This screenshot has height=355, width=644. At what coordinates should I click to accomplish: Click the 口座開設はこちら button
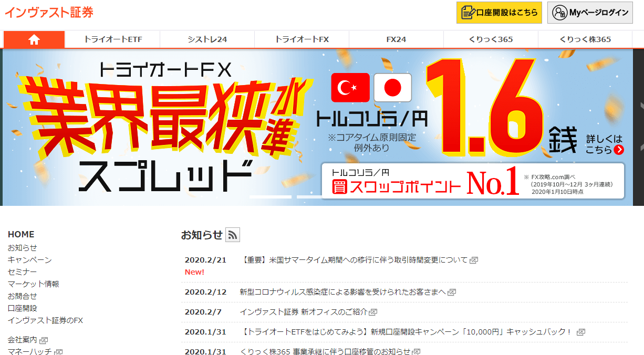pyautogui.click(x=499, y=13)
